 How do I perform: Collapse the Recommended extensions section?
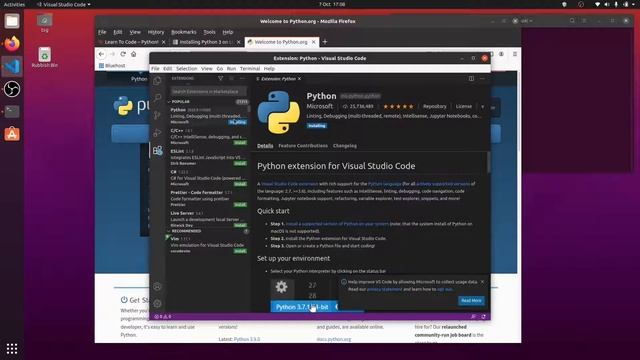coord(186,231)
